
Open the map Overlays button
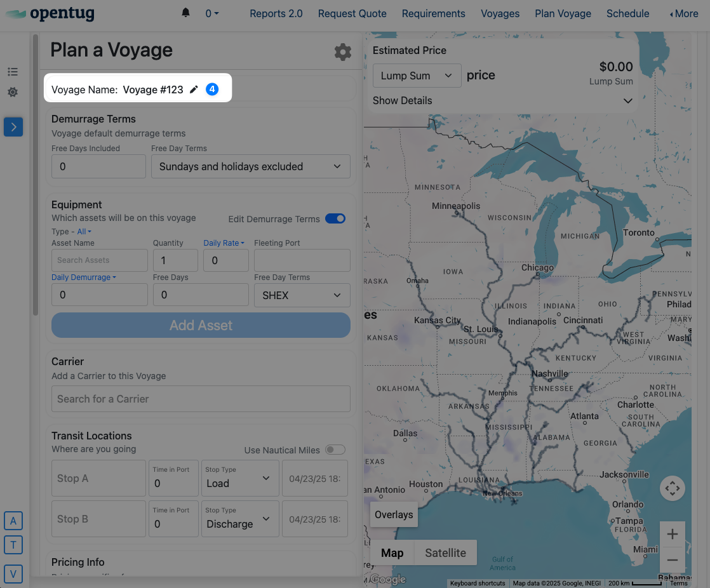click(x=394, y=514)
